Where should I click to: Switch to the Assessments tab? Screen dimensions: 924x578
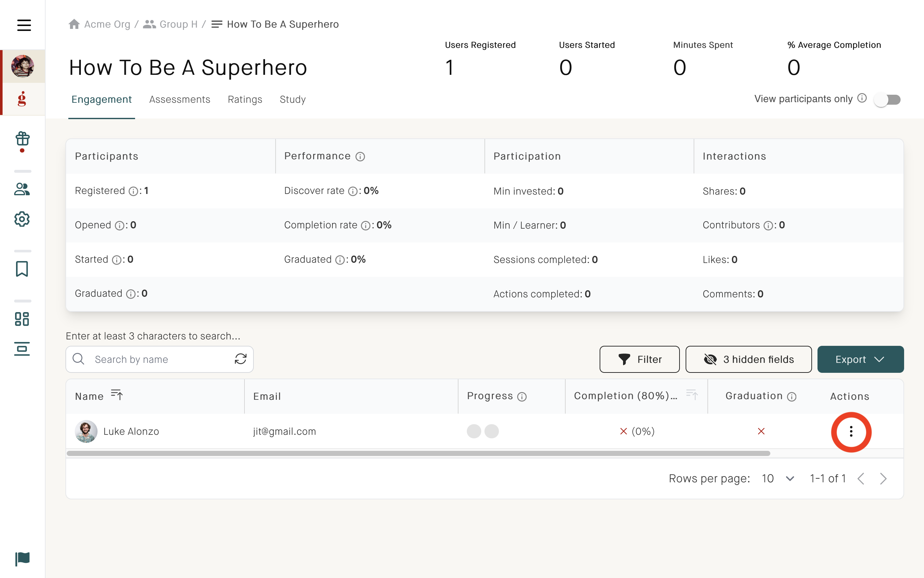tap(179, 100)
